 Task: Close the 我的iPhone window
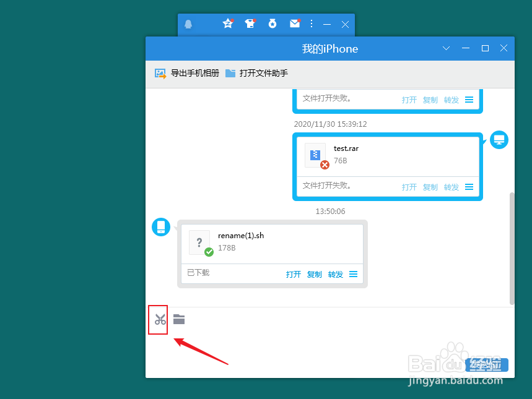point(504,48)
